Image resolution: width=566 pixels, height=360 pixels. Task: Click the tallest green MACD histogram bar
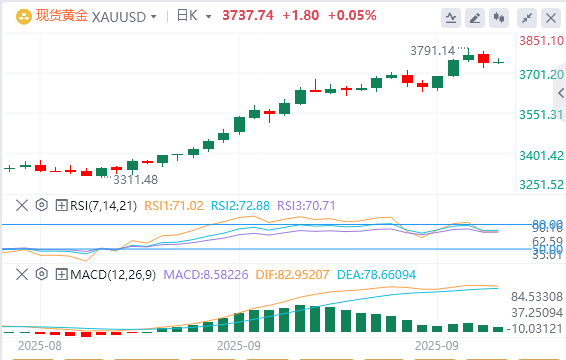[x=300, y=318]
